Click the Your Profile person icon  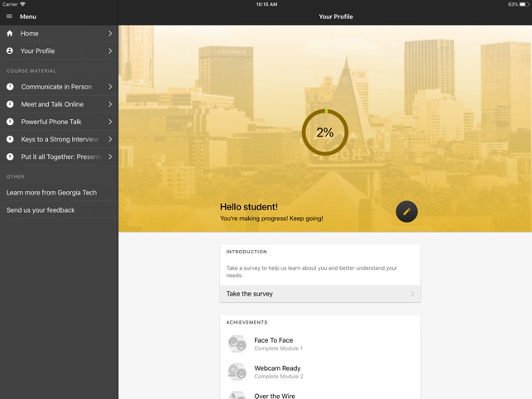10,51
